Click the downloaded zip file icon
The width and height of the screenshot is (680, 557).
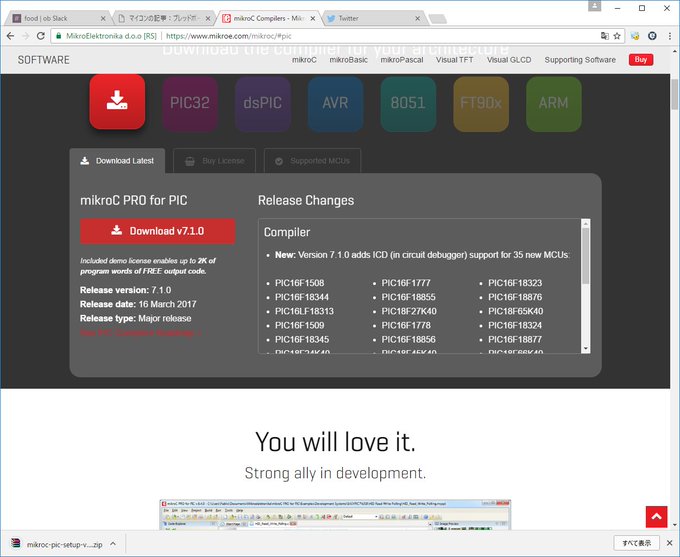click(x=16, y=544)
